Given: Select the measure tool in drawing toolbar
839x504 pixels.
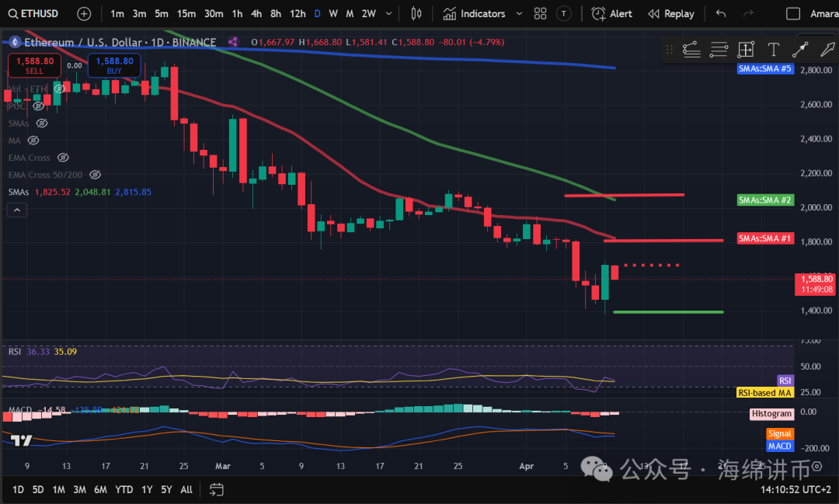Looking at the screenshot, I should pyautogui.click(x=746, y=50).
